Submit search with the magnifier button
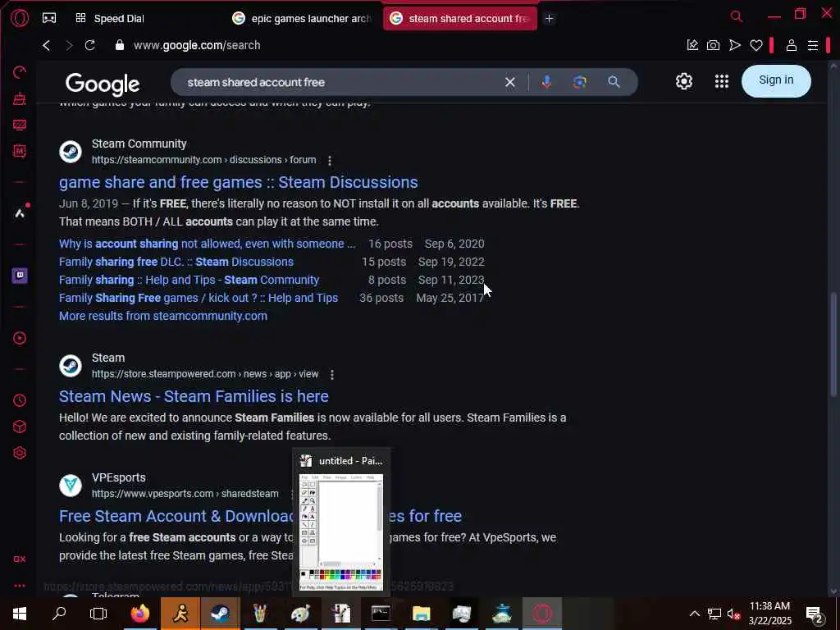The width and height of the screenshot is (840, 630). pyautogui.click(x=614, y=82)
